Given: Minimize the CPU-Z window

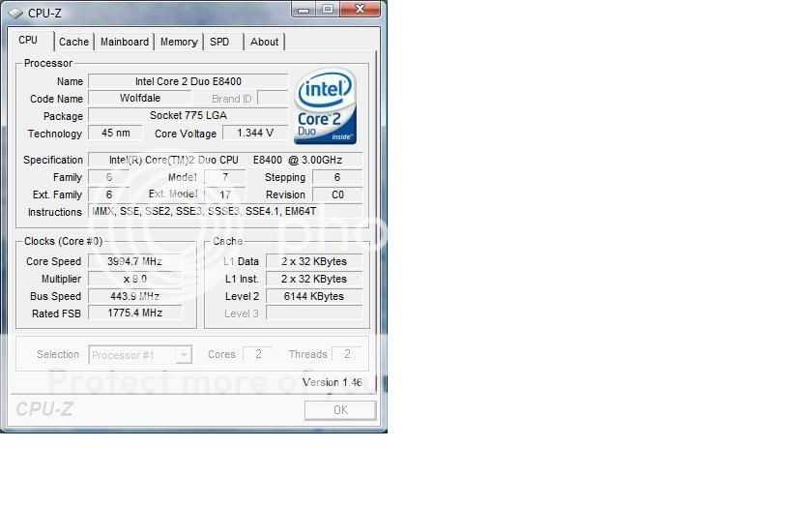Looking at the screenshot, I should coord(304,10).
